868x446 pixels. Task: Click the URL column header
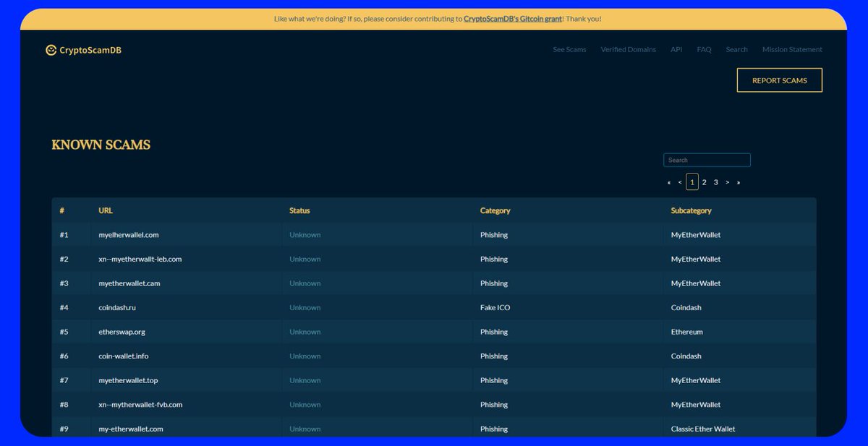click(106, 210)
